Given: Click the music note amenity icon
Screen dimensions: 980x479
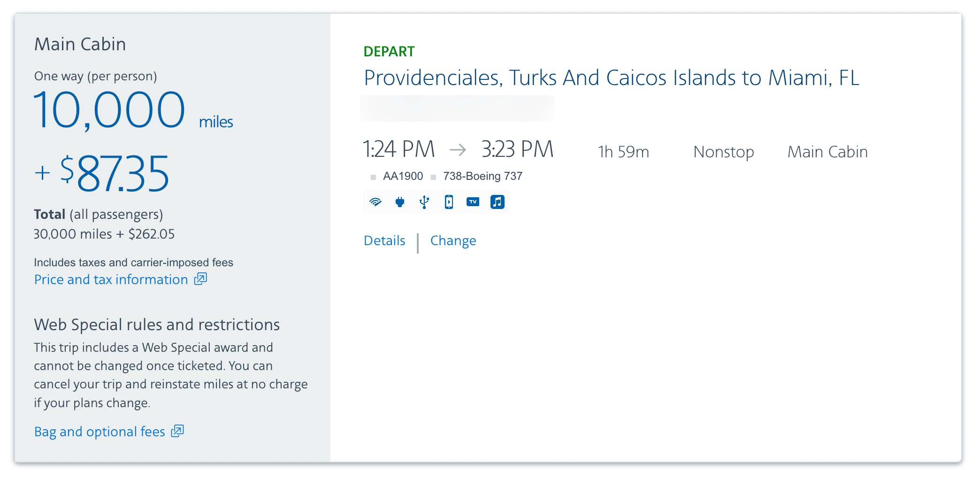Looking at the screenshot, I should [x=497, y=202].
